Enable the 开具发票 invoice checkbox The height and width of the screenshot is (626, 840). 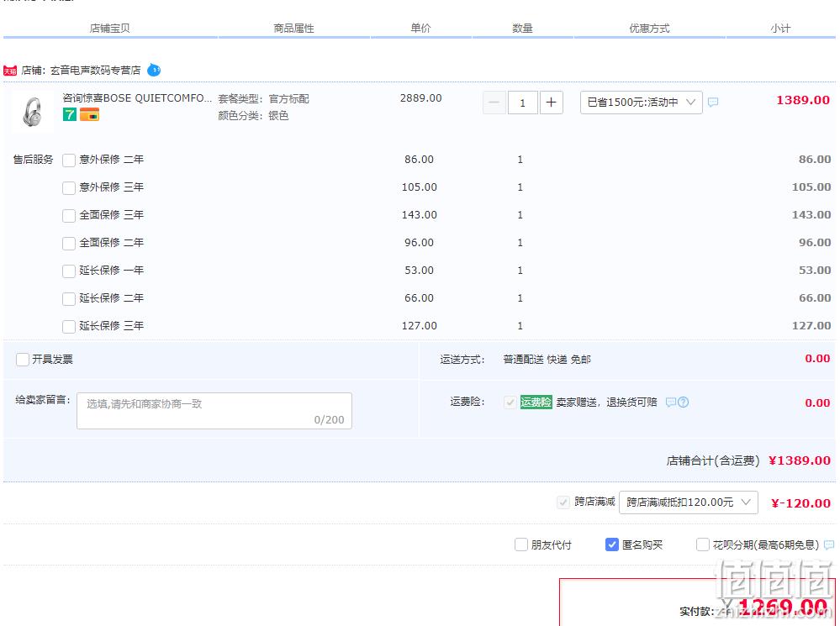point(23,360)
